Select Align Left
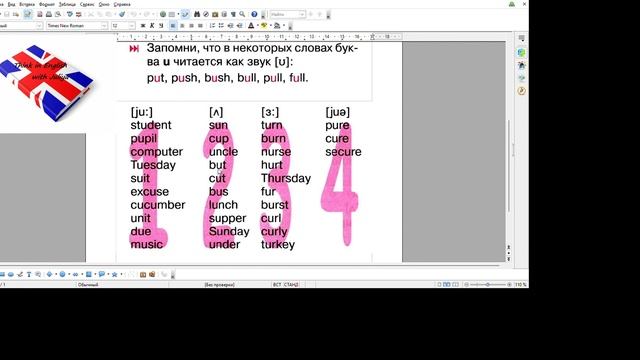Viewport: 640px width, 360px height. 173,25
